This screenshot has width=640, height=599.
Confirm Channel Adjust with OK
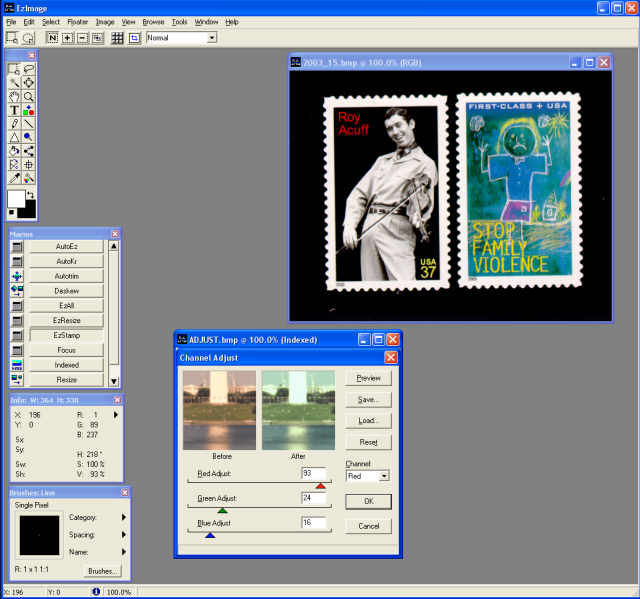pos(368,501)
